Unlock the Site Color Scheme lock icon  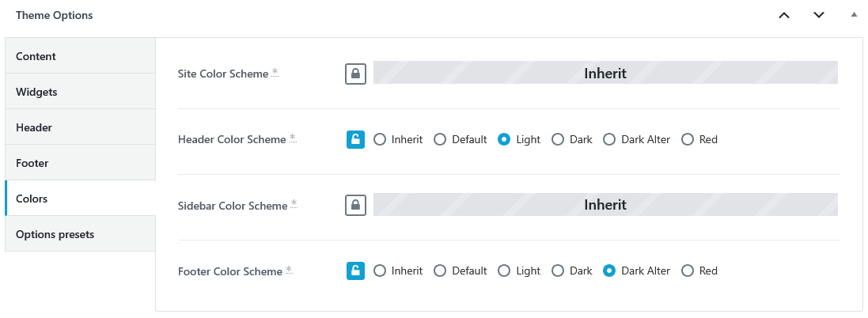click(x=355, y=74)
